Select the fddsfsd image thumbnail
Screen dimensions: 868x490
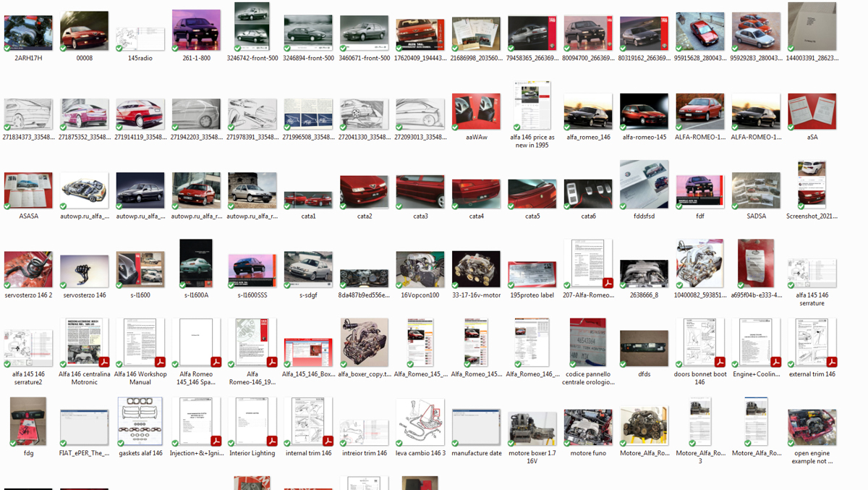[x=644, y=185]
